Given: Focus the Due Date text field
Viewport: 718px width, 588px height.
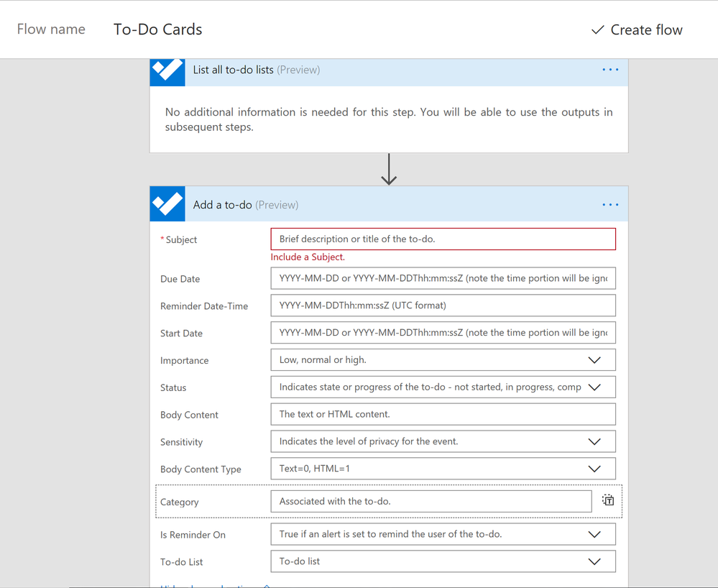Looking at the screenshot, I should point(443,278).
